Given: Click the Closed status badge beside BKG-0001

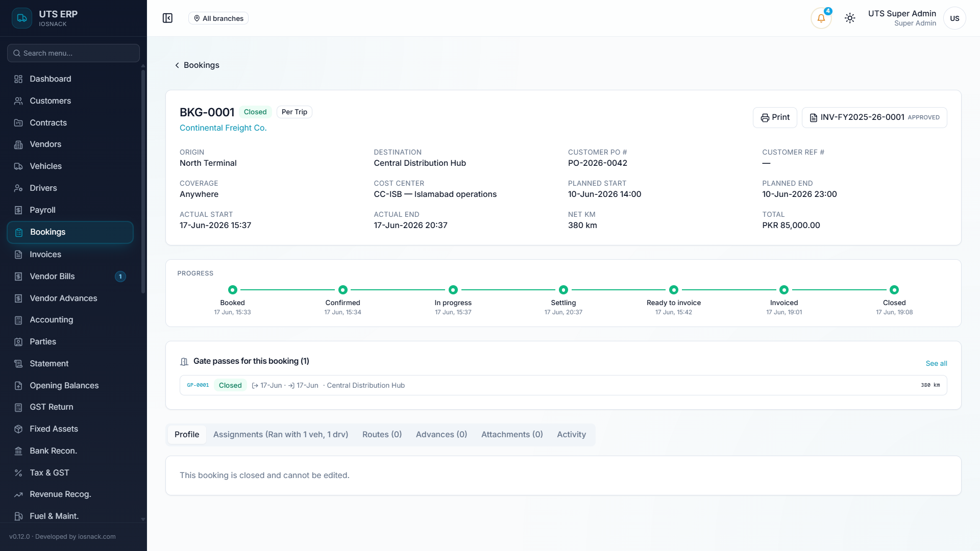Looking at the screenshot, I should 255,112.
